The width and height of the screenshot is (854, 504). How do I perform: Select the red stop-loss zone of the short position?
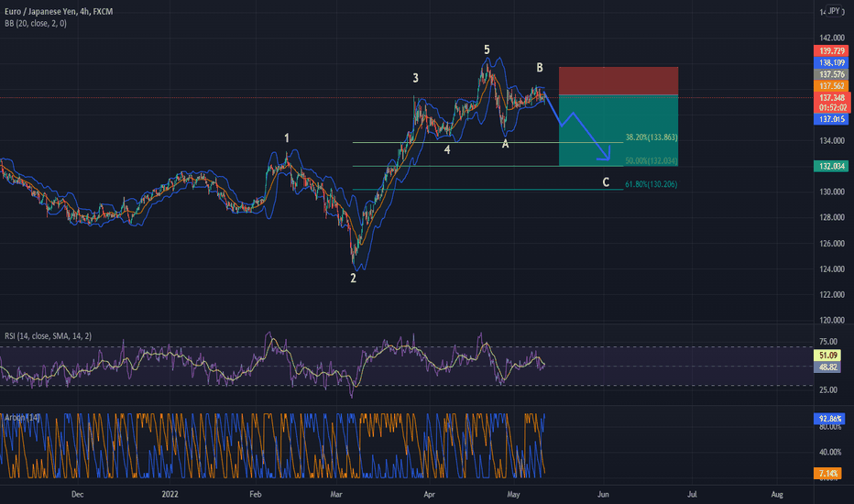[x=619, y=82]
